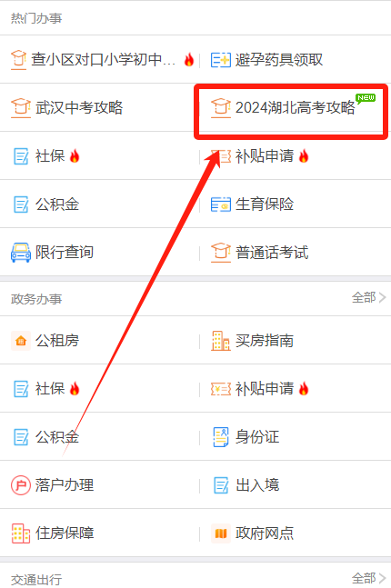Open 公积金 under 热门办事
This screenshot has height=588, width=391.
[46, 204]
